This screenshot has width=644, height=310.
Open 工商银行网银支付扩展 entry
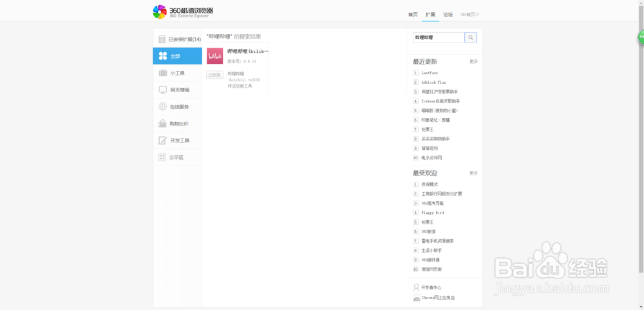442,193
